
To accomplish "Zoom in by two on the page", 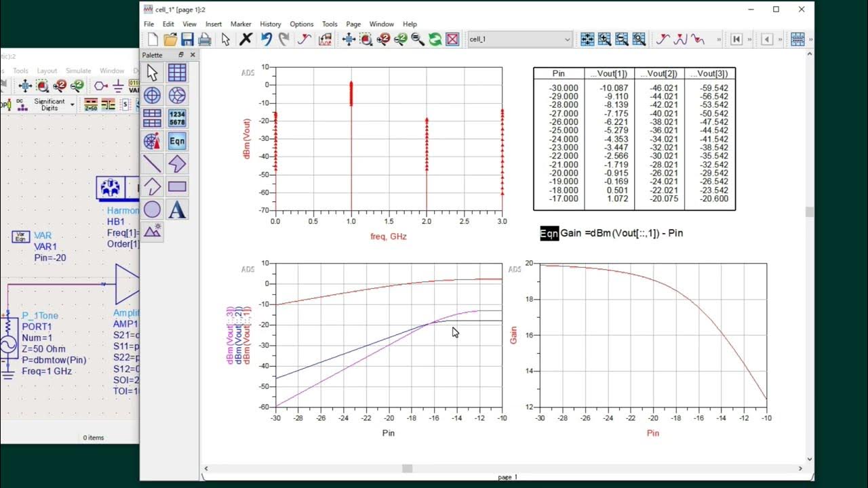I will 383,39.
